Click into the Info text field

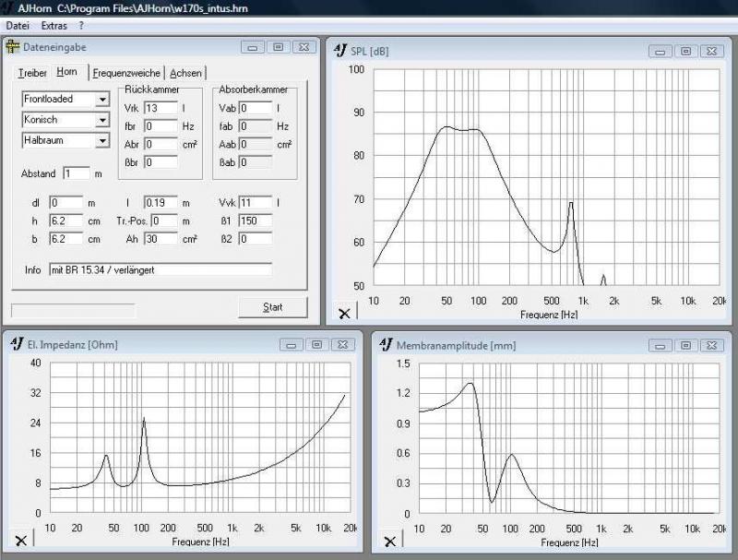[161, 270]
